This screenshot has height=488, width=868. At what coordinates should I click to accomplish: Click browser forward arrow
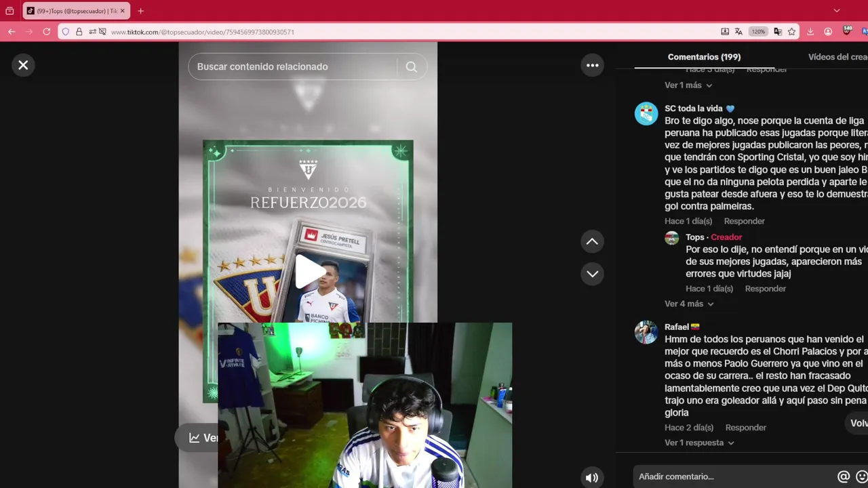[x=29, y=31]
